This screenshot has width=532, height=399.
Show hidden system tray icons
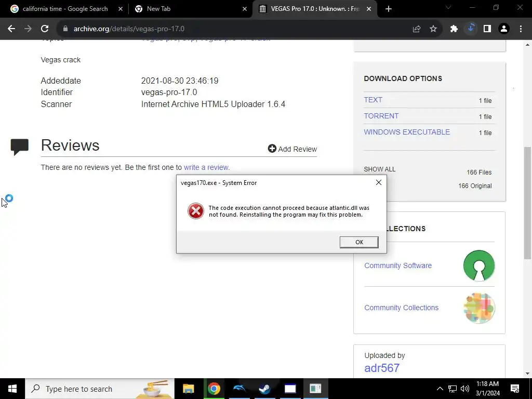[440, 389]
